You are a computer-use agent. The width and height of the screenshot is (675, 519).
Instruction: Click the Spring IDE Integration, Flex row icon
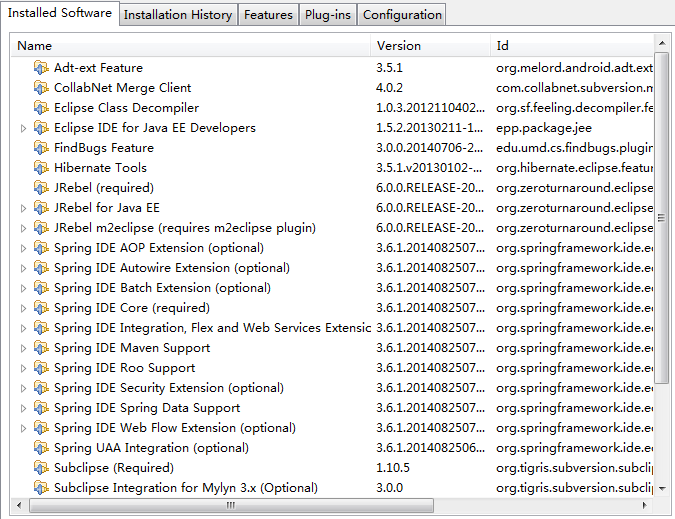41,328
